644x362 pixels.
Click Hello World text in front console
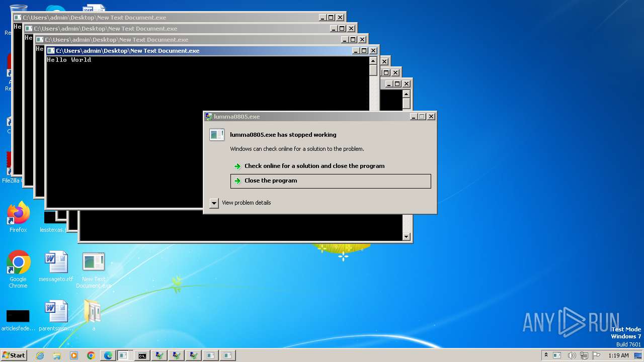click(69, 60)
